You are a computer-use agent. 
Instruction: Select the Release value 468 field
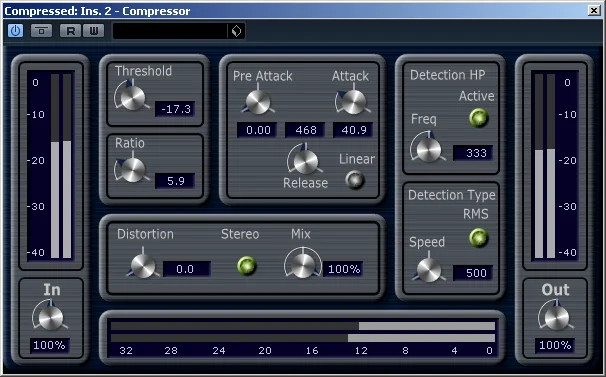point(305,130)
